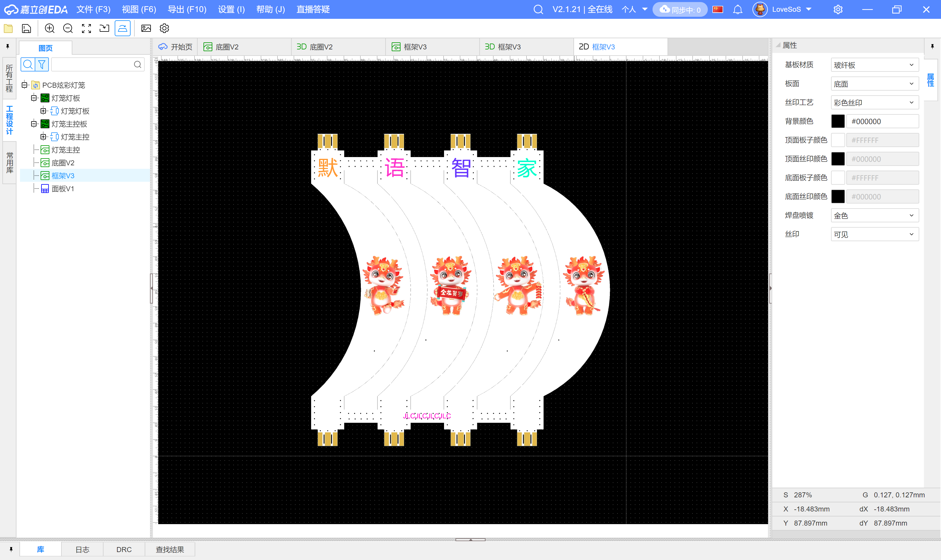Toggle the 同步中 cloud sync button
Viewport: 941px width, 560px height.
(x=680, y=10)
